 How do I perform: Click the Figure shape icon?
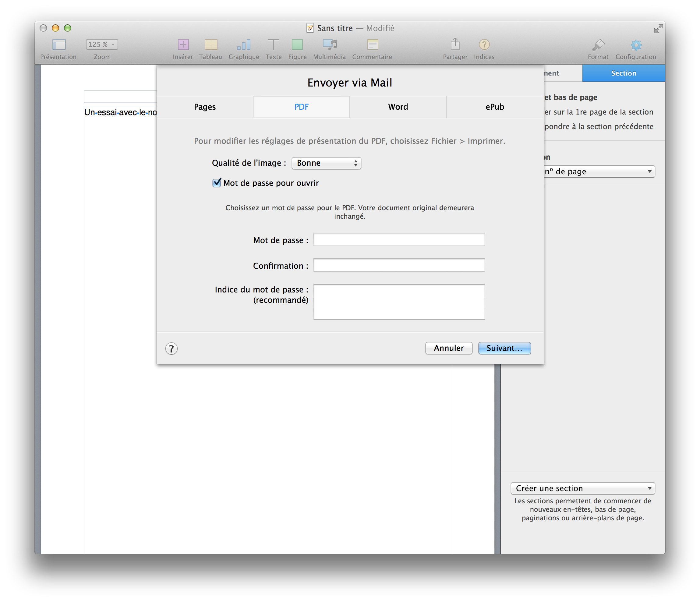[x=297, y=44]
